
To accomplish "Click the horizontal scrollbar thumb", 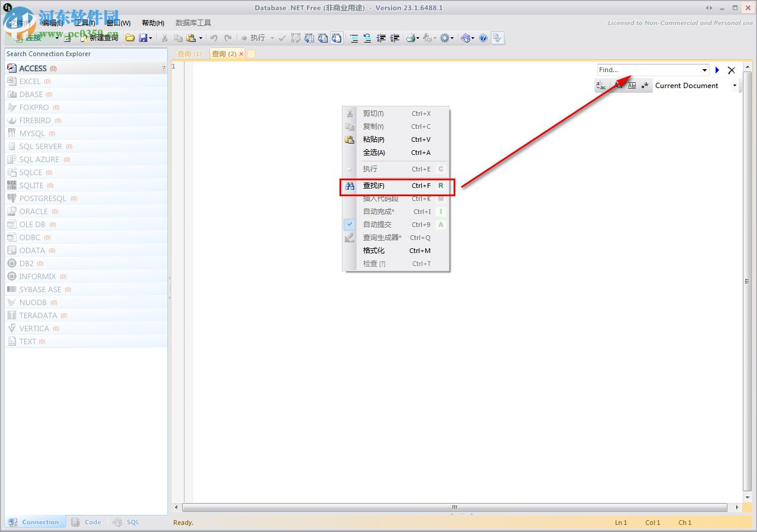I will (x=454, y=507).
